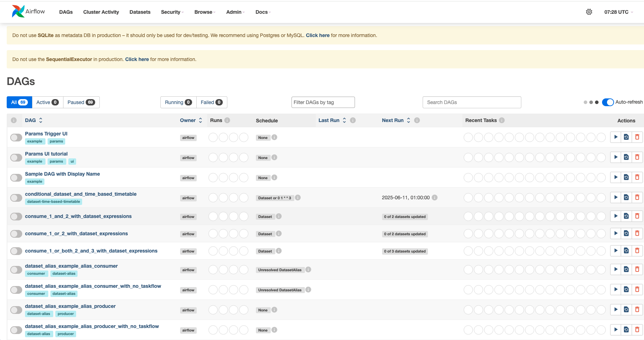The width and height of the screenshot is (644, 340).
Task: Delete the Params UI tutorial DAG
Action: [x=637, y=157]
